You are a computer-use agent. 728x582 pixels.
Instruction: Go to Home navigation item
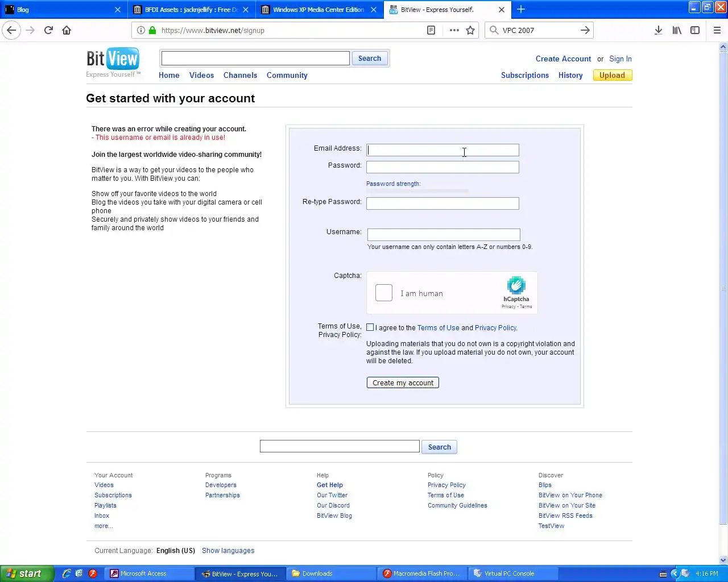[x=169, y=75]
